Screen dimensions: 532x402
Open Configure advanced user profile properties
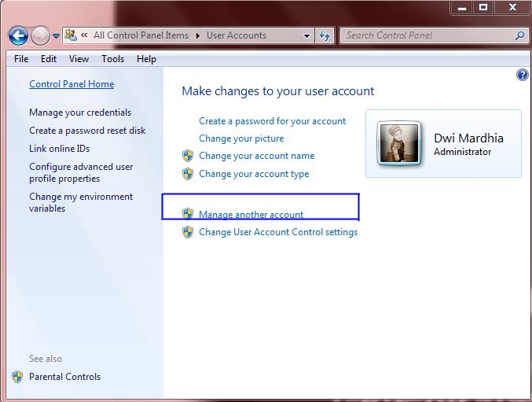click(x=81, y=172)
